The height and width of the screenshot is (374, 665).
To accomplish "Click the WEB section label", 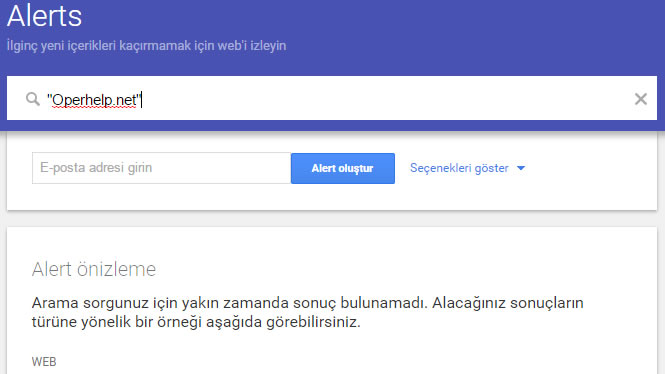I will coord(44,362).
